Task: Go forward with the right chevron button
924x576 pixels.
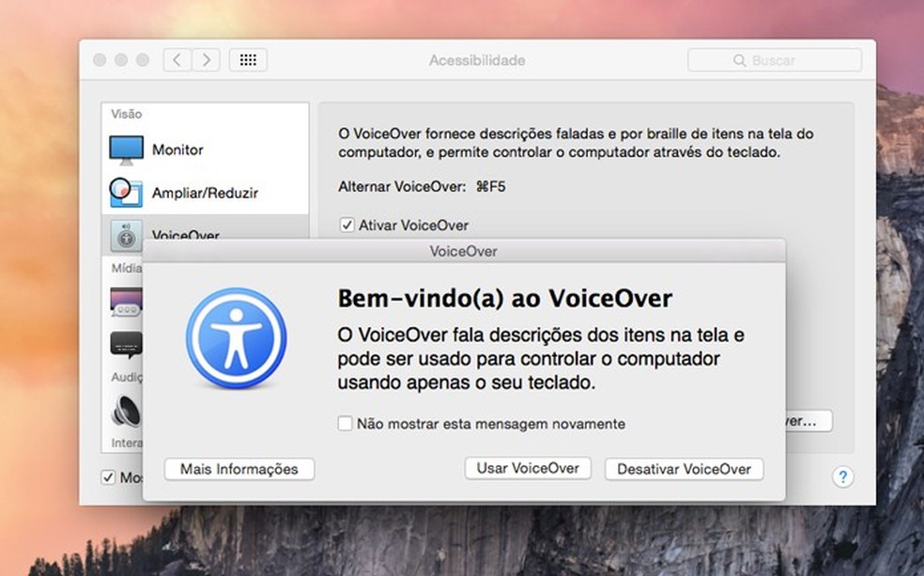Action: 206,60
